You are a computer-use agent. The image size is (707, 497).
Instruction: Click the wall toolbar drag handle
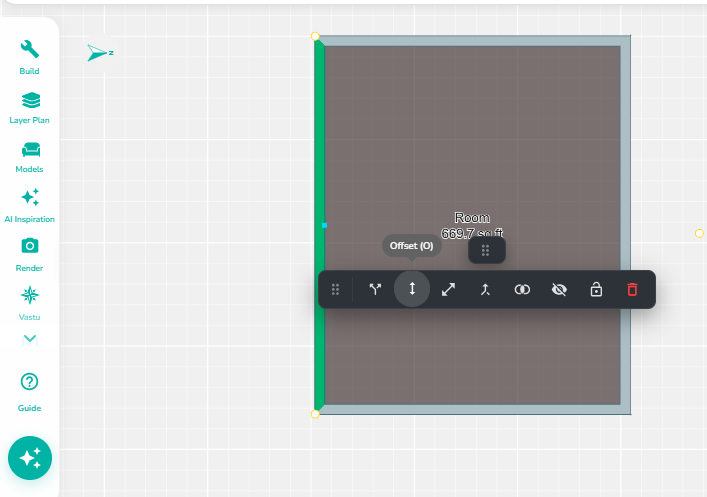[x=335, y=289]
